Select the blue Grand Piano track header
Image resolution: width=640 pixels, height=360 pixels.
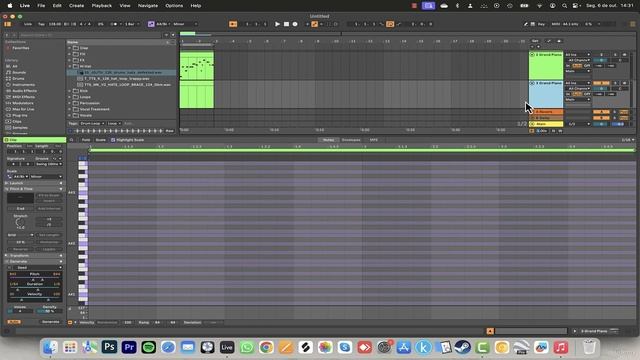546,94
